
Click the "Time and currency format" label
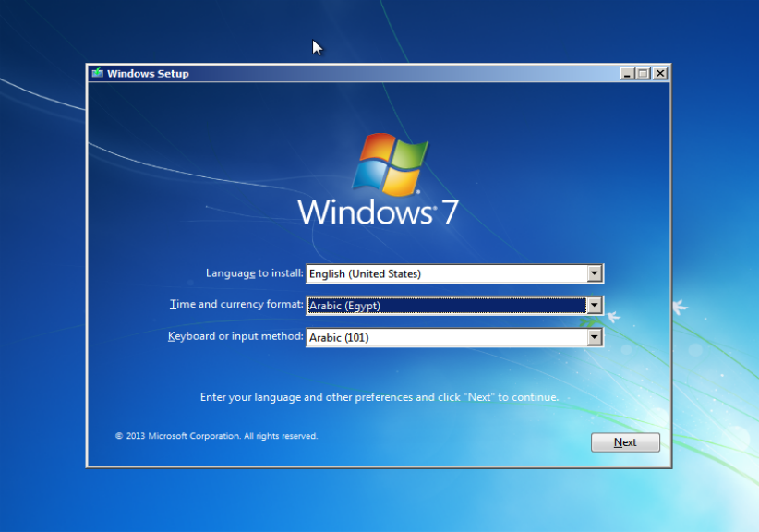coord(236,305)
